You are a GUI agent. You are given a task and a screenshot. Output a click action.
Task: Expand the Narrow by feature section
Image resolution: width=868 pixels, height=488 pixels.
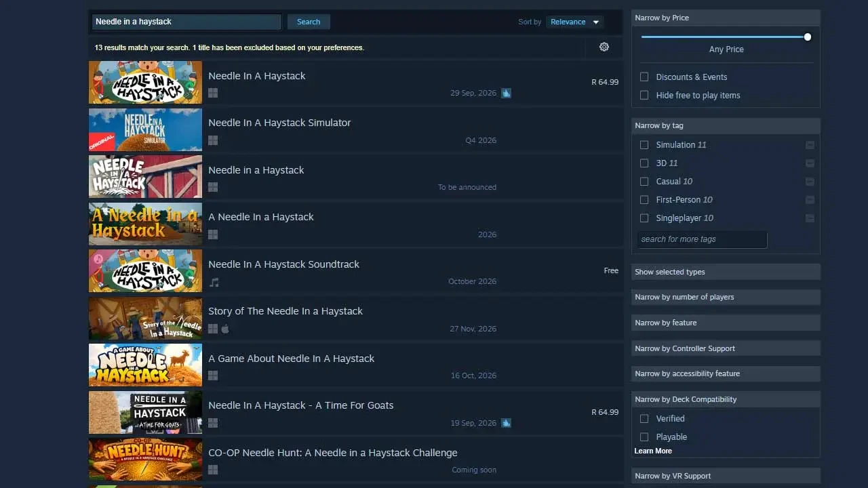tap(726, 323)
